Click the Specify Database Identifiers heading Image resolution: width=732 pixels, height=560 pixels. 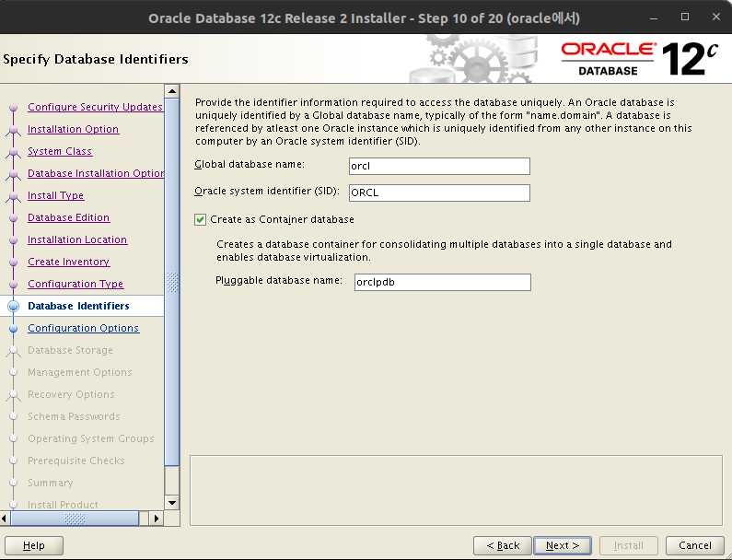(x=96, y=59)
